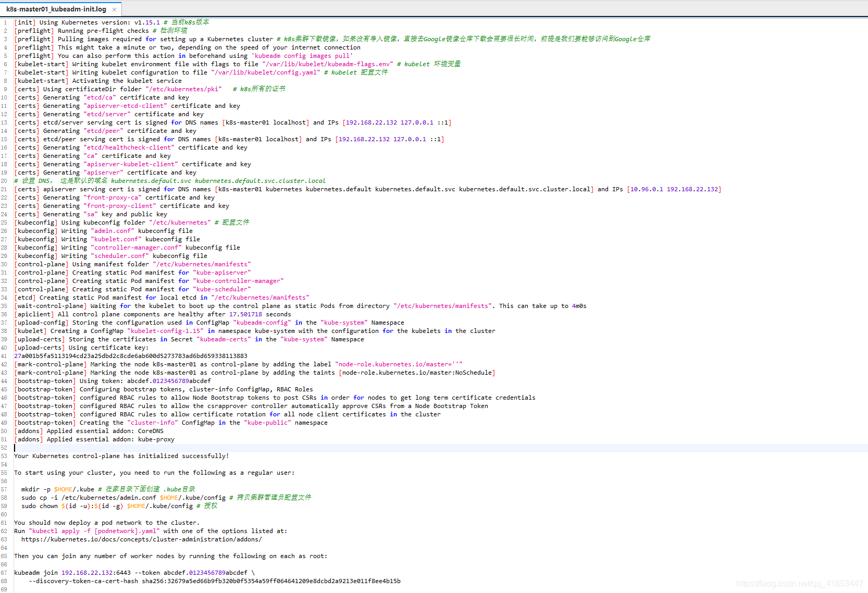Click "apiserver-etcd-client" certificate name
This screenshot has height=593, width=868.
pos(125,106)
